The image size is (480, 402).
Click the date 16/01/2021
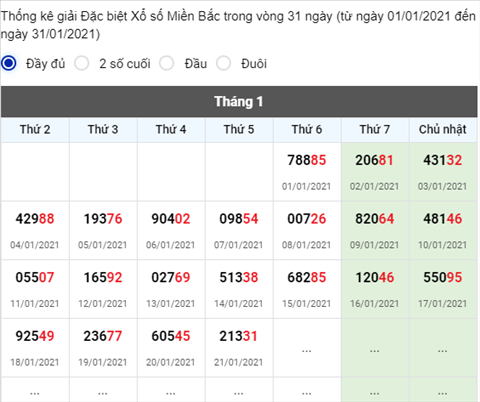click(x=374, y=304)
